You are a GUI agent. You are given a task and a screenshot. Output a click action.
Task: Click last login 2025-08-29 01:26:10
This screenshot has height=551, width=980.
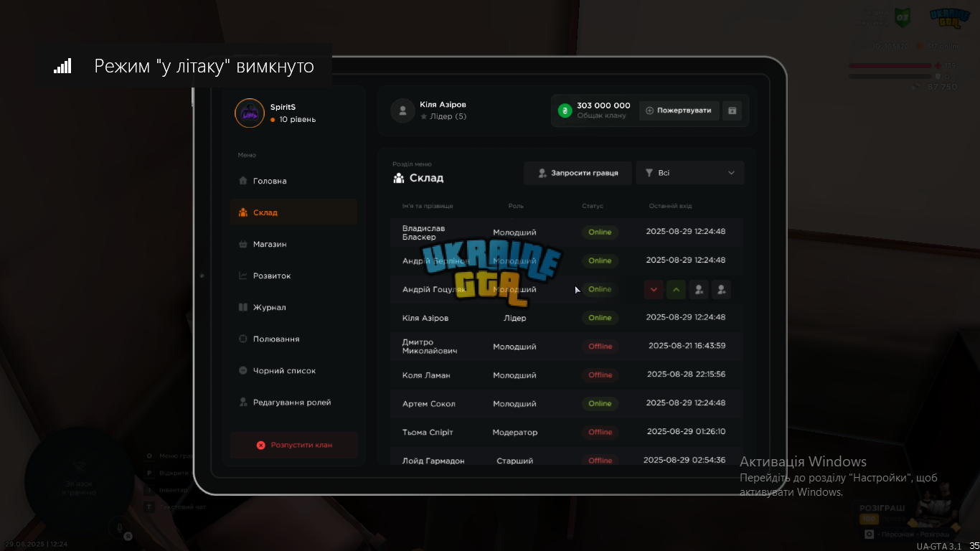click(686, 431)
